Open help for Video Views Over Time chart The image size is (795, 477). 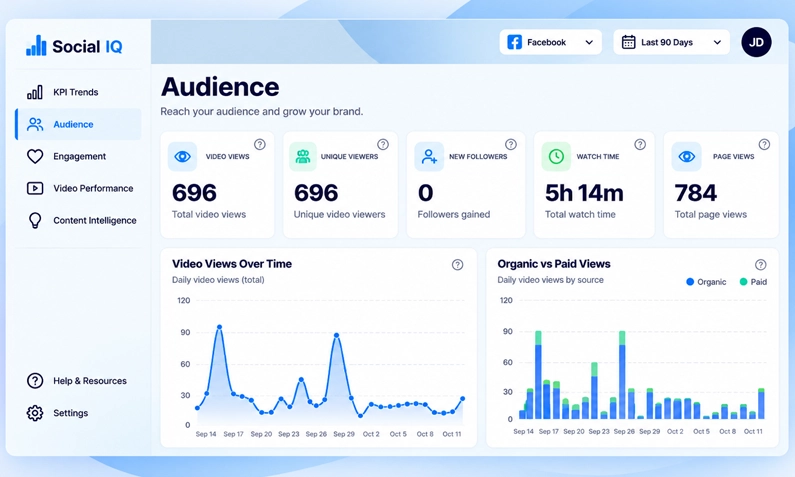(457, 265)
